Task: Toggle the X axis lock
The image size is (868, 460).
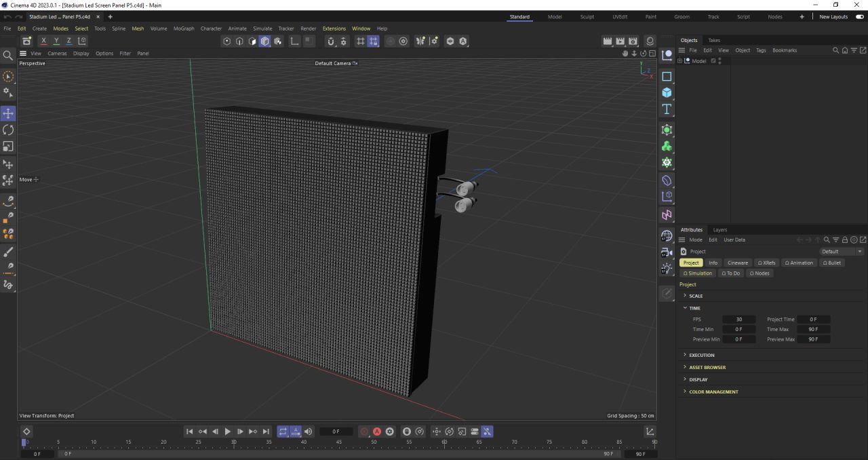Action: coord(43,41)
